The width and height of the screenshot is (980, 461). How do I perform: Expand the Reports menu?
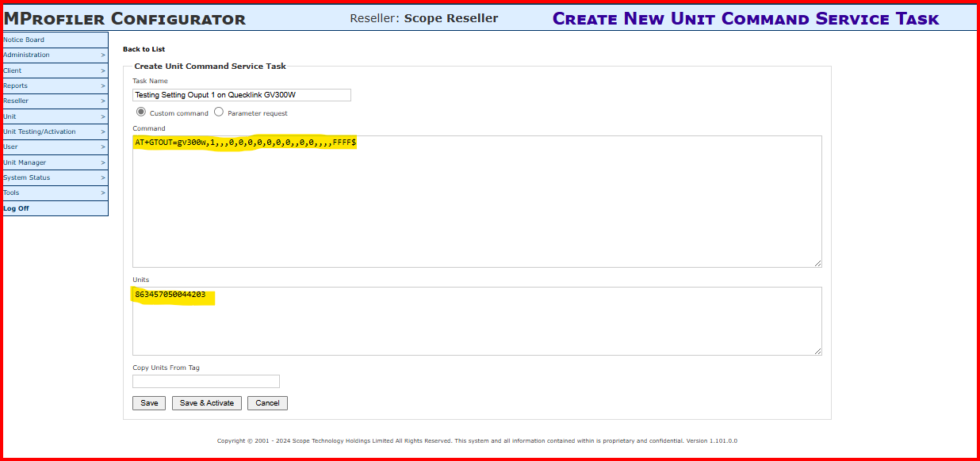pos(56,86)
